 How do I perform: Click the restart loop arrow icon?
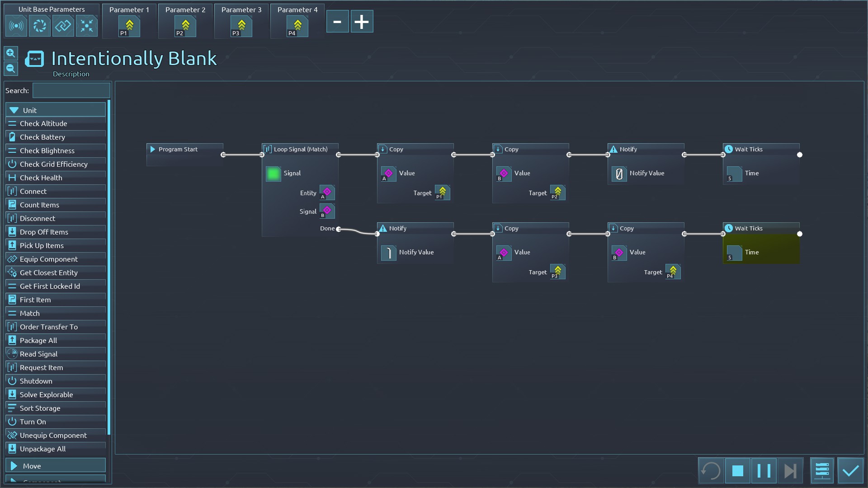(x=711, y=471)
